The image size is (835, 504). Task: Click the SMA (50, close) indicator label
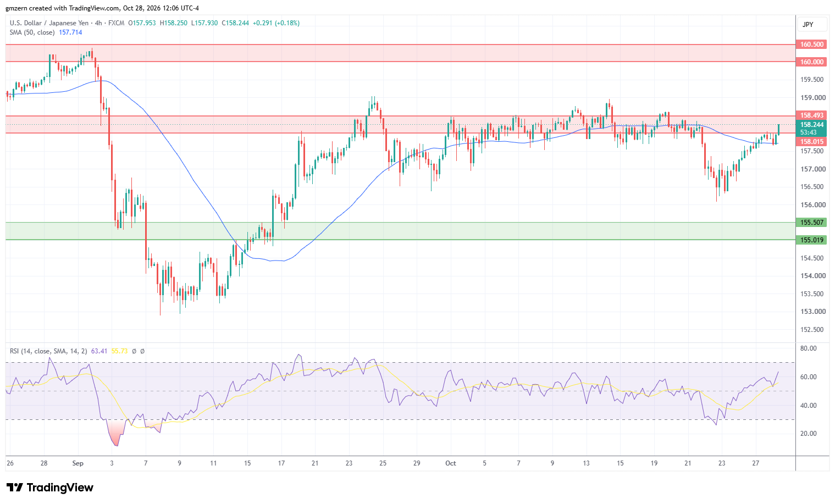pyautogui.click(x=32, y=32)
